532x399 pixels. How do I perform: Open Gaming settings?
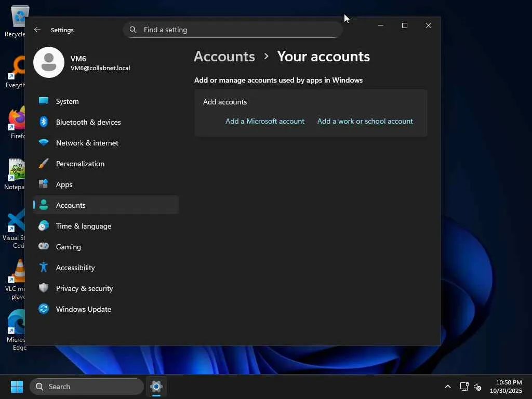click(x=106, y=247)
